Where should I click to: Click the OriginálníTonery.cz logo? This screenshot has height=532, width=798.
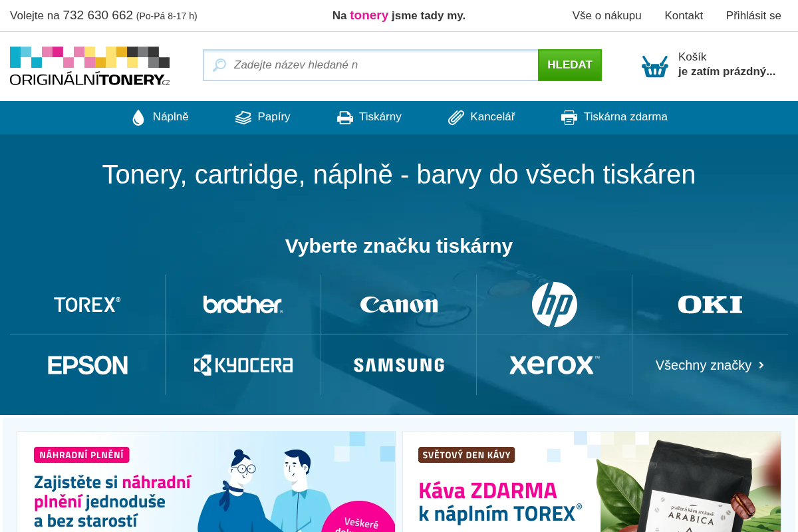coord(90,66)
